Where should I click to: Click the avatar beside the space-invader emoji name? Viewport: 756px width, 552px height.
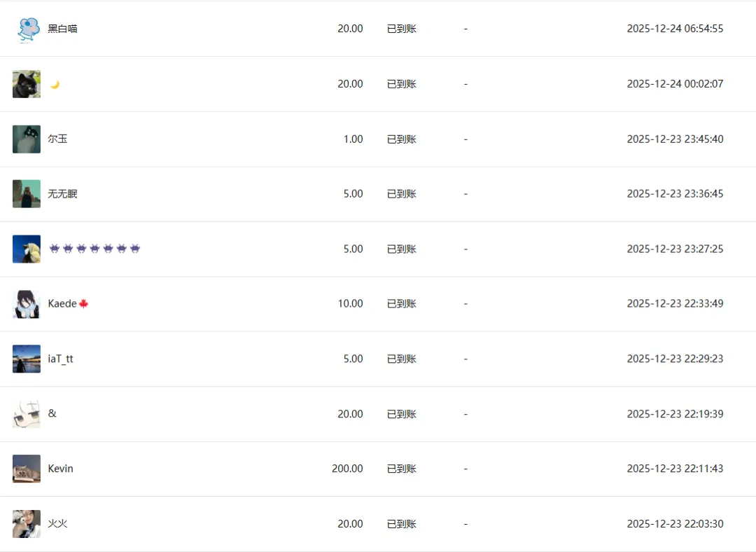click(27, 249)
